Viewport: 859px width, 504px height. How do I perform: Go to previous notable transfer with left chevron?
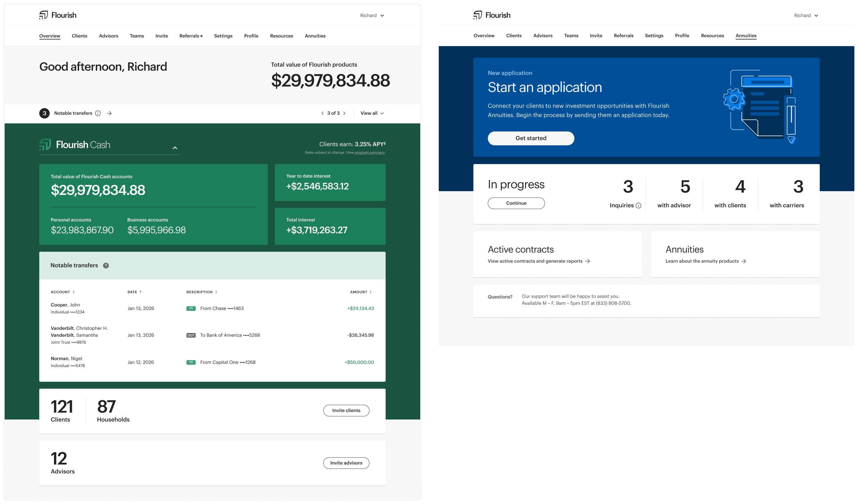coord(322,113)
